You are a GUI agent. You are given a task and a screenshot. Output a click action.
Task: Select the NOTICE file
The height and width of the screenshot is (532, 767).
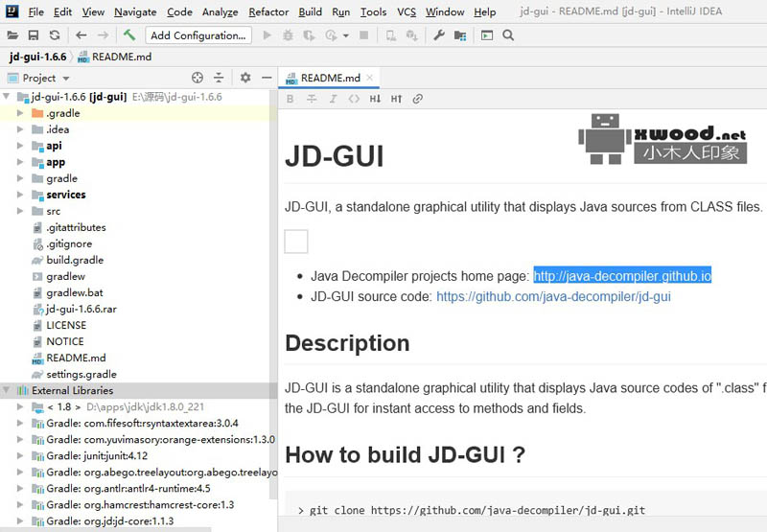point(65,341)
